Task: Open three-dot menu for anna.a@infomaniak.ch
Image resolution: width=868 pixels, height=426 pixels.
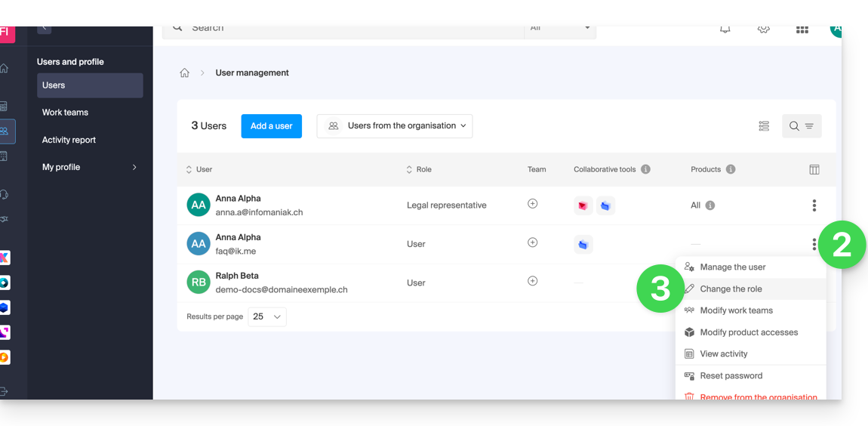Action: point(814,205)
